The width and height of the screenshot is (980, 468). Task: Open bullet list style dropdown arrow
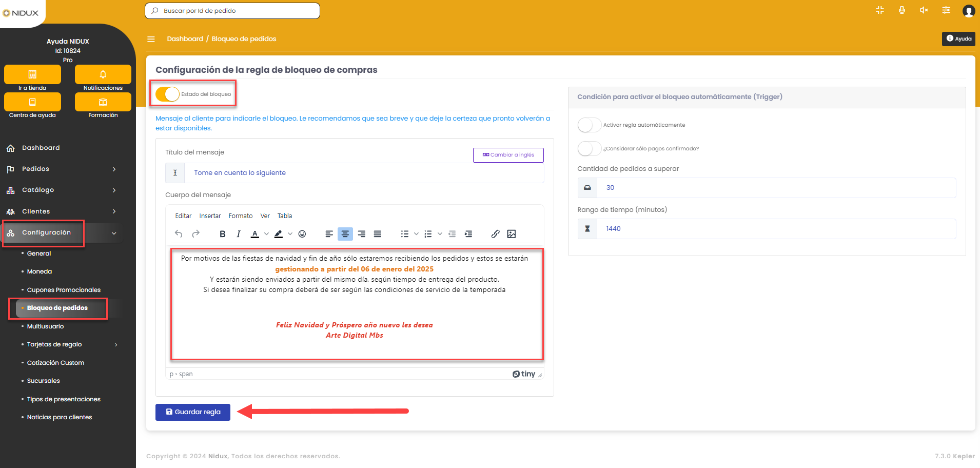point(416,234)
